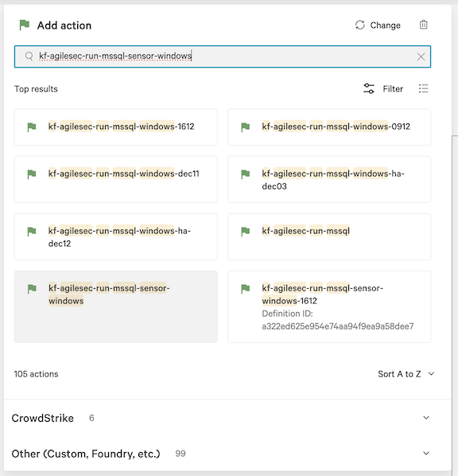Click the CrowdStrike section chevron
This screenshot has height=476, width=458.
pyautogui.click(x=426, y=418)
